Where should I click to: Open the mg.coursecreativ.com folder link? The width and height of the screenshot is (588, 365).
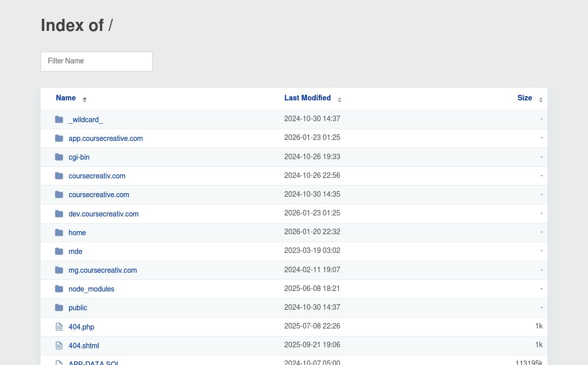[102, 270]
